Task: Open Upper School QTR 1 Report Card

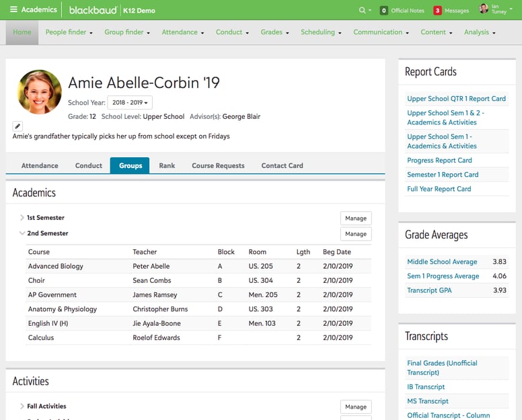Action: pos(456,99)
